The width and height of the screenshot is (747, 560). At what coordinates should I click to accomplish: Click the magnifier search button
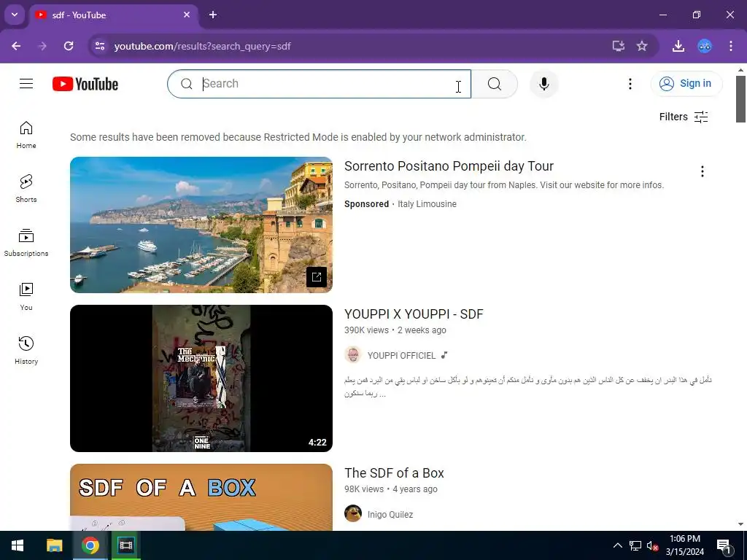(495, 84)
